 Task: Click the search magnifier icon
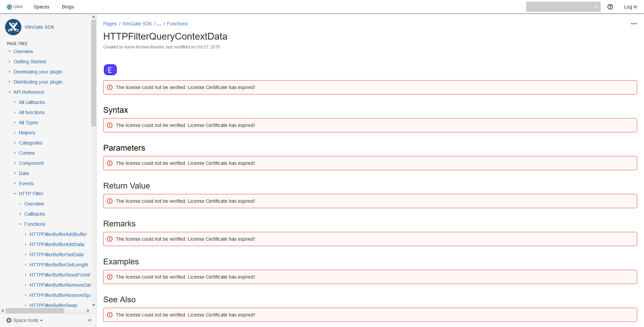596,7
